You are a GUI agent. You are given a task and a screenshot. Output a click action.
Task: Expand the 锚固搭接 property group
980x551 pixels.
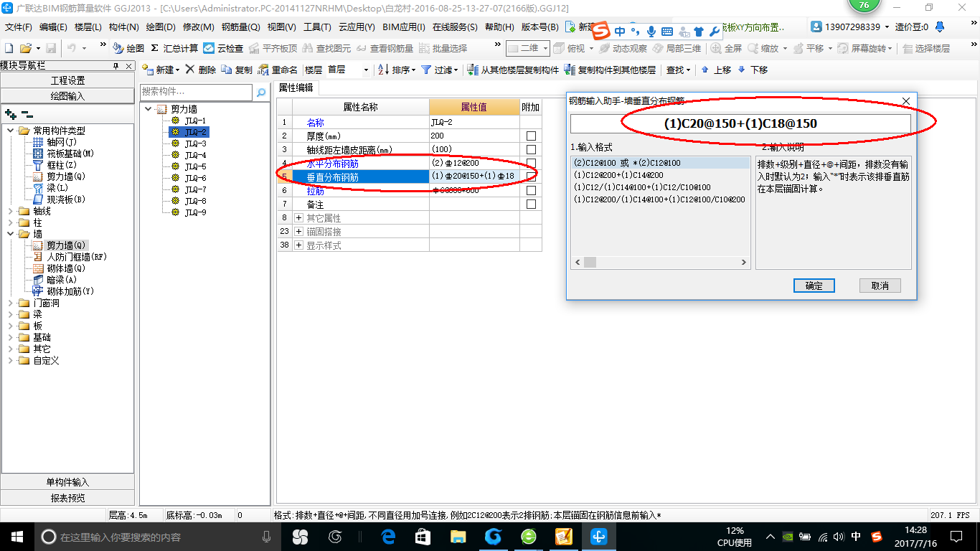(299, 232)
